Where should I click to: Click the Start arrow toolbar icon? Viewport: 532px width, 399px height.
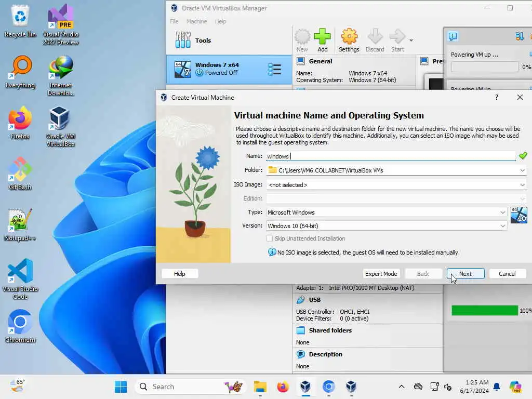click(397, 41)
